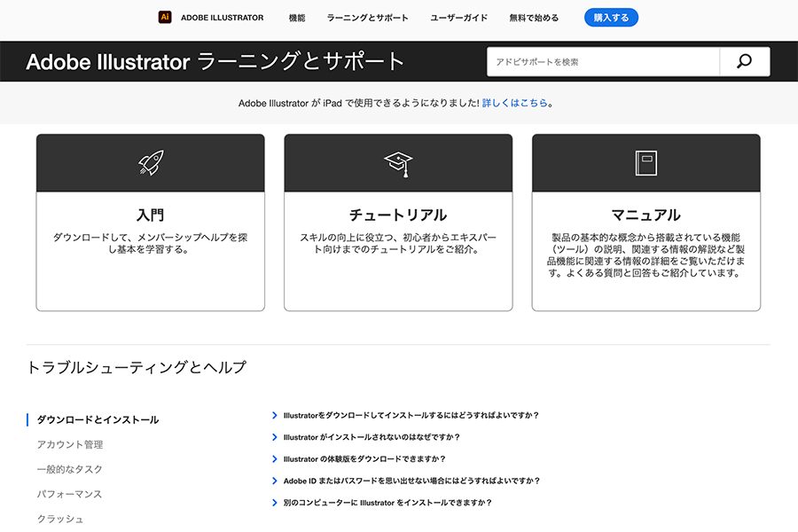Screen dimensions: 798x532
Task: Open question 別のコンピューターに Illustrator をインストール
Action: 387,503
